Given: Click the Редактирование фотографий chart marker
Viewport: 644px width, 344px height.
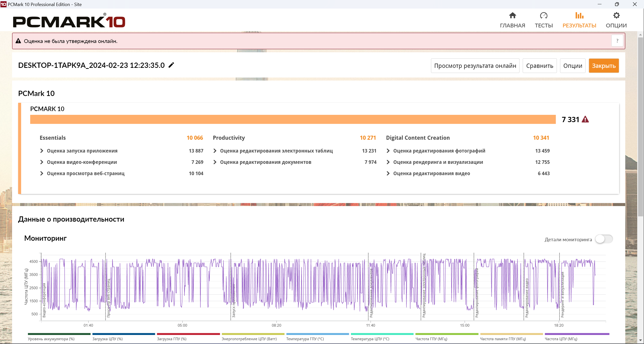Looking at the screenshot, I should (476, 293).
